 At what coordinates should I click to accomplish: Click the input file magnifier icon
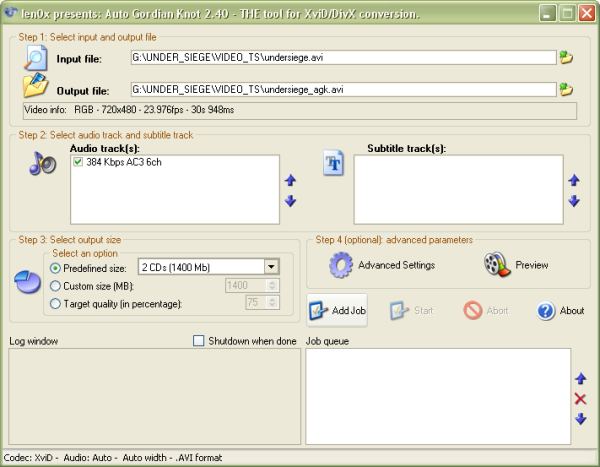[x=36, y=58]
